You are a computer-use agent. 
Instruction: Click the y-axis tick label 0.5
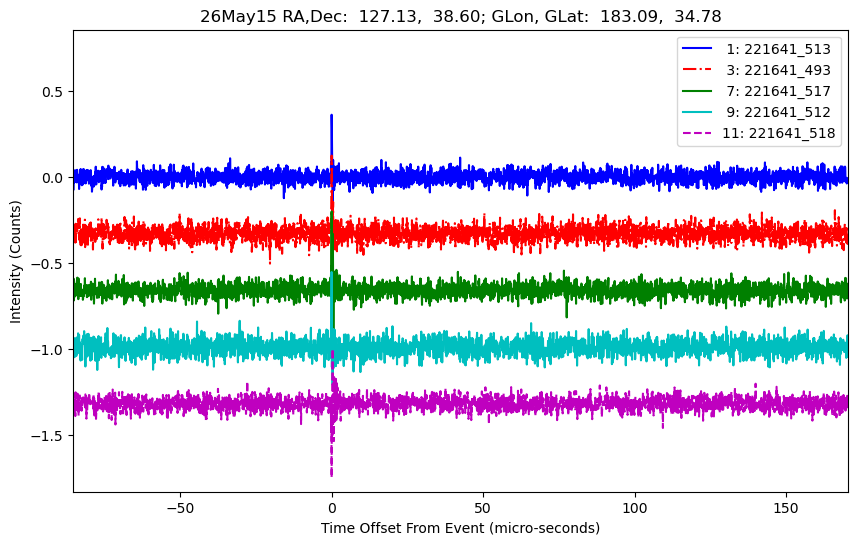tap(53, 92)
